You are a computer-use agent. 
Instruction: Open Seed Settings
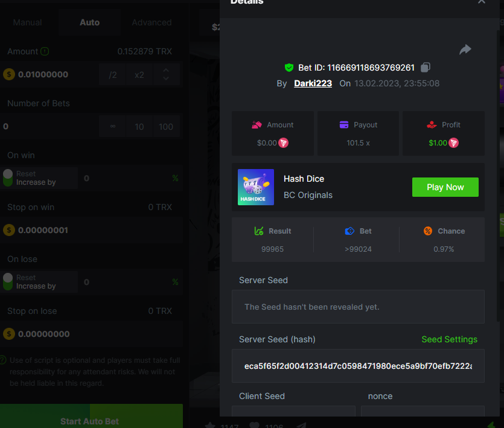coord(449,339)
